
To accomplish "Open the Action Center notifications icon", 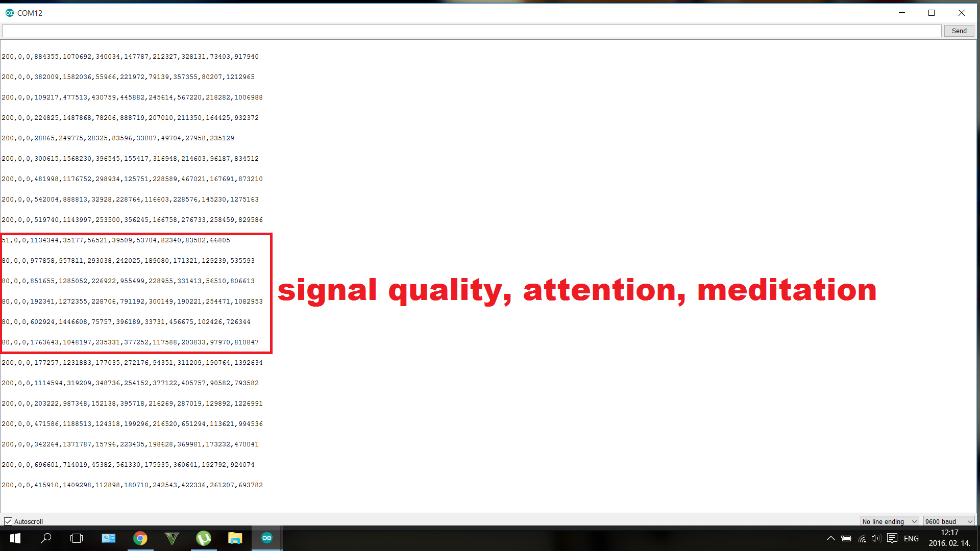I will [x=892, y=538].
